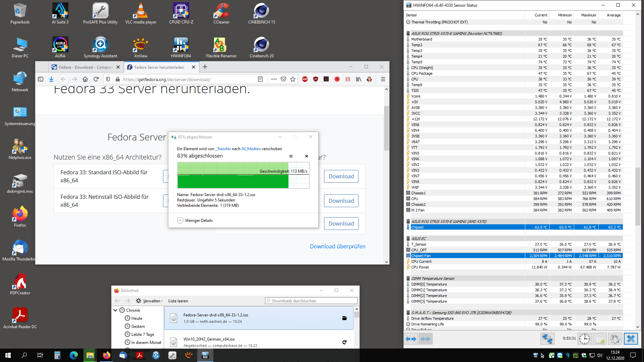Reset the HWiNFO clock timer icon
This screenshot has width=644, height=362.
[x=585, y=339]
